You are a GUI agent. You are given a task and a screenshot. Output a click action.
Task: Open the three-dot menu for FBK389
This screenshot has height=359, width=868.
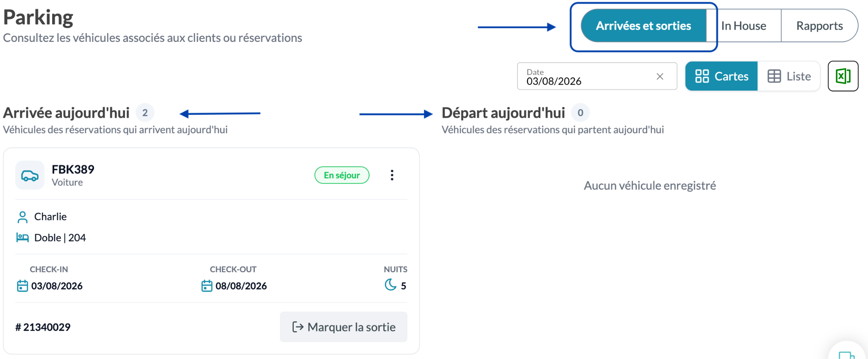point(392,175)
